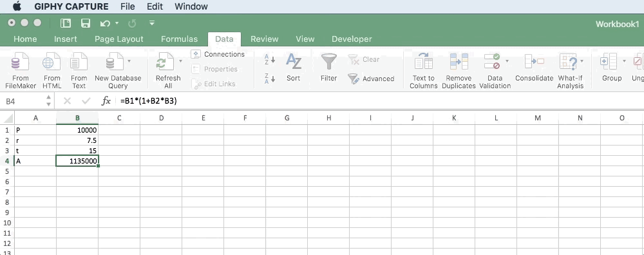Click the Sort ascending A-Z icon

(269, 59)
